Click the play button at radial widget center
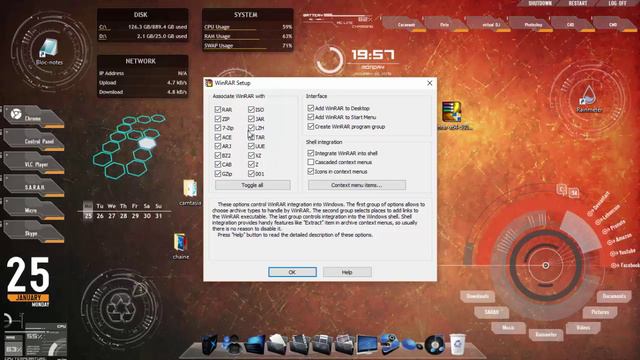 [x=545, y=265]
